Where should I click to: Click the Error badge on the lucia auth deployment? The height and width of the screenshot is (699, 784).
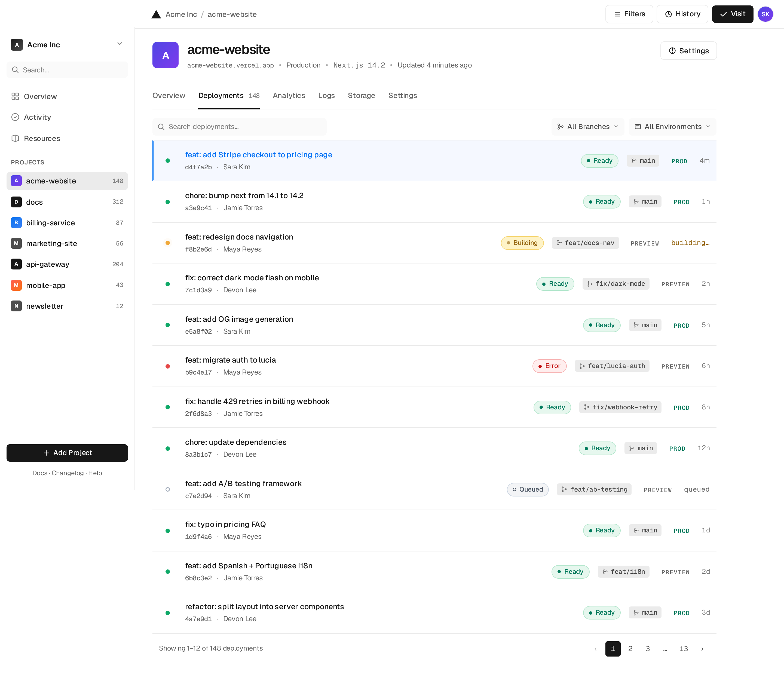549,366
